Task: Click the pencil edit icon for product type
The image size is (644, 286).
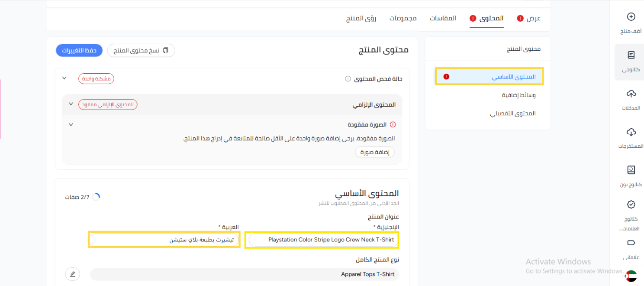Action: point(73,274)
